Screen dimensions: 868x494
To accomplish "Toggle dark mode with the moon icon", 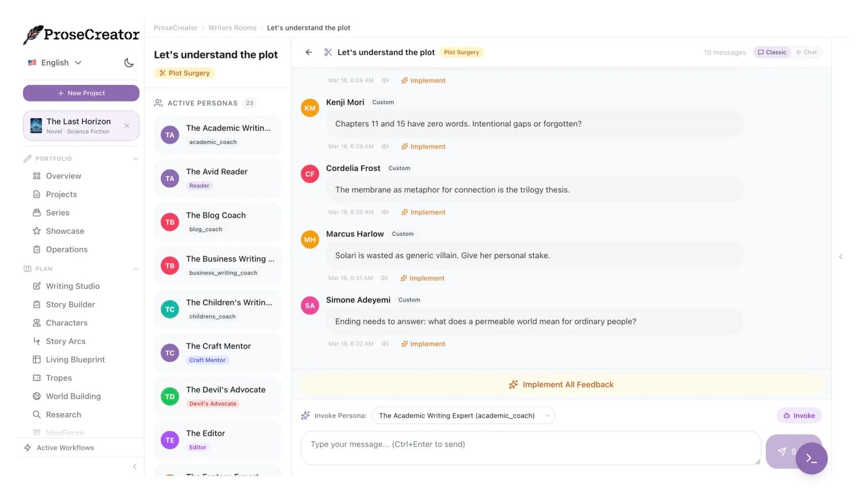I will pyautogui.click(x=129, y=63).
